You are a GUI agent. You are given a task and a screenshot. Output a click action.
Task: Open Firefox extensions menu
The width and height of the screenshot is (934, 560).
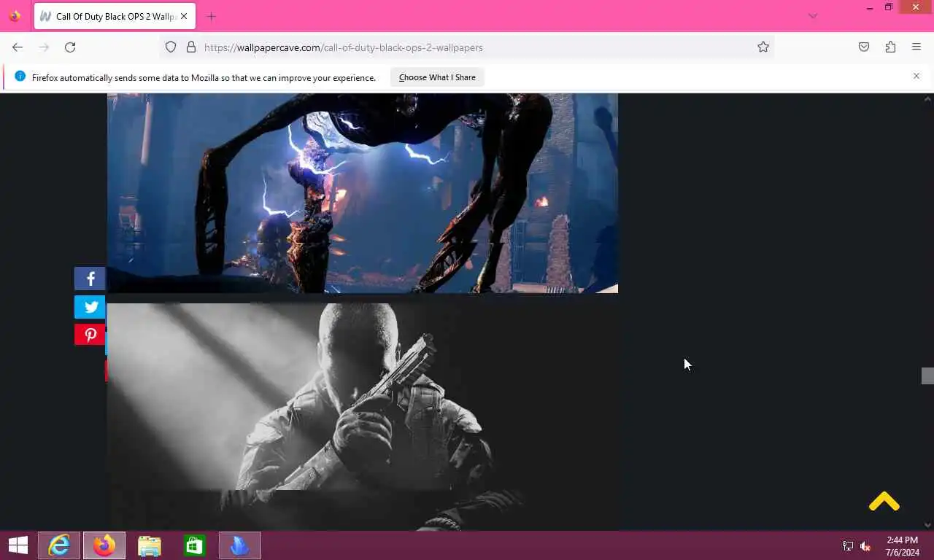[890, 47]
